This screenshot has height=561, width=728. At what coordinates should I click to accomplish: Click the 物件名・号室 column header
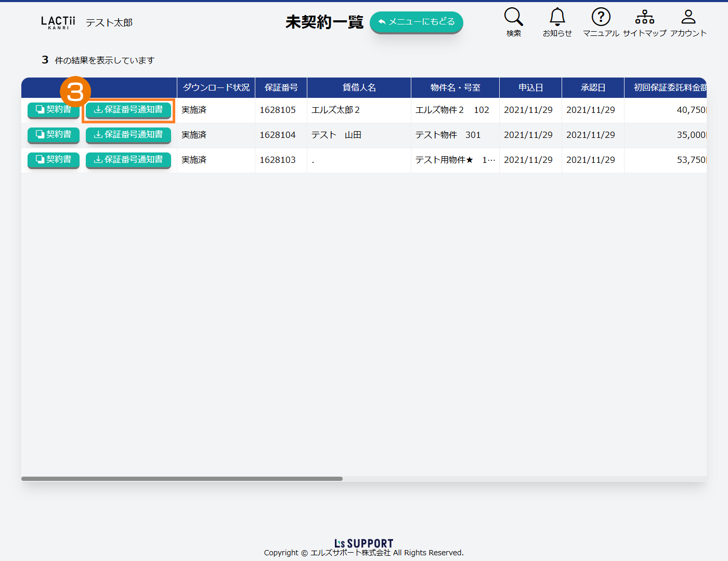(455, 87)
